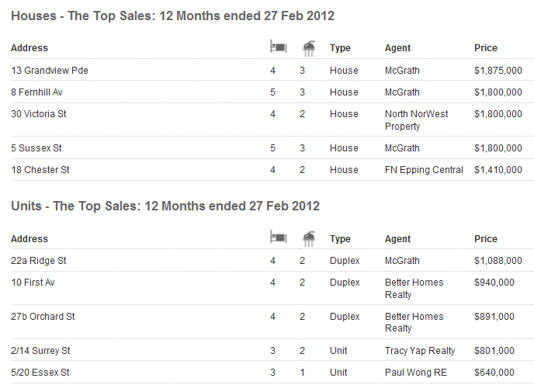
Task: Select the 30 Victoria St address
Action: [x=39, y=114]
